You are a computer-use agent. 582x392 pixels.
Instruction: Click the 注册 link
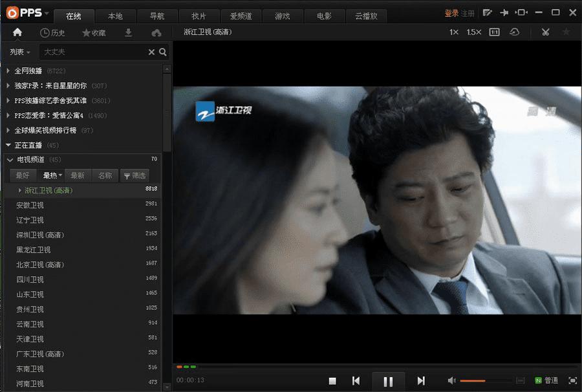[468, 14]
